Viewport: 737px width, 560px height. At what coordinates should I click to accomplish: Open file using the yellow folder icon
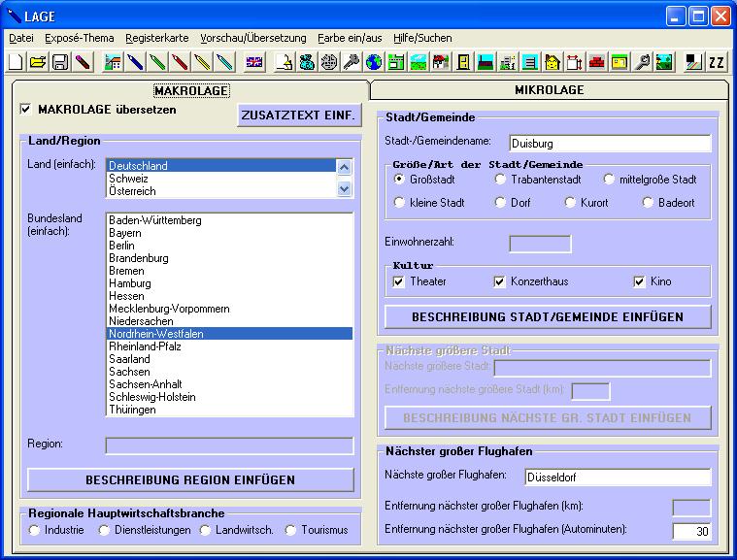(x=37, y=63)
